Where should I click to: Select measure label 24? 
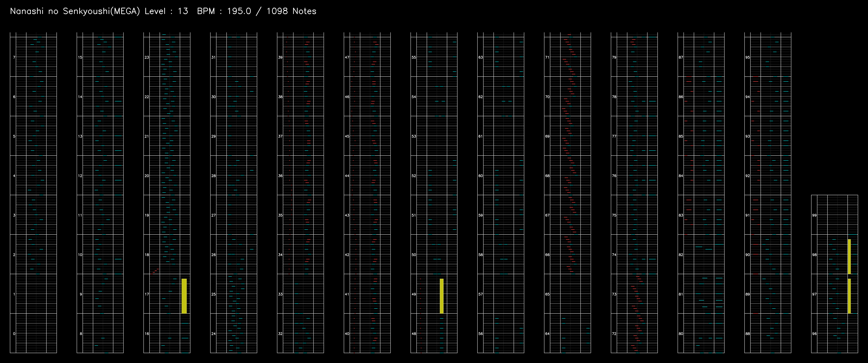pyautogui.click(x=214, y=334)
